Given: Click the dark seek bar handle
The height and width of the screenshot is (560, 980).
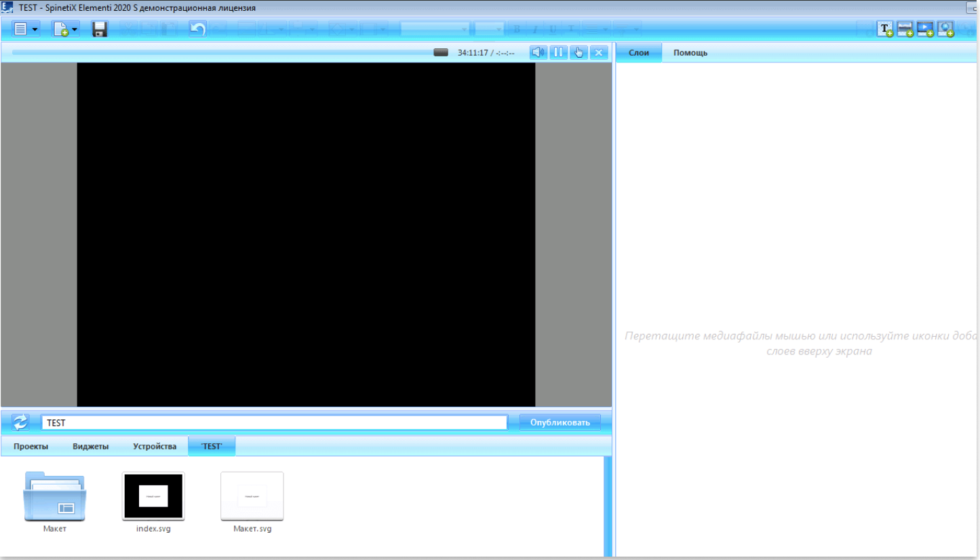Looking at the screenshot, I should (x=441, y=52).
